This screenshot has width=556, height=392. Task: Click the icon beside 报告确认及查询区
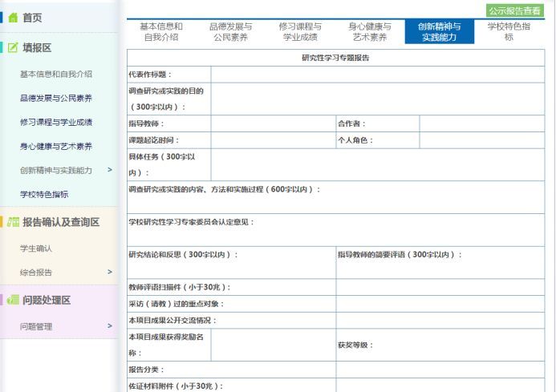[12, 222]
